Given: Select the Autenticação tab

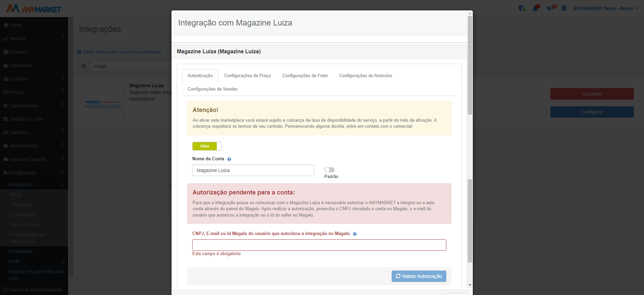Looking at the screenshot, I should click(200, 76).
